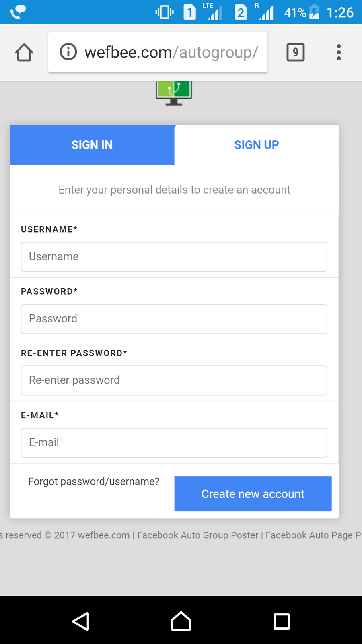Select the Re-enter password field

point(174,380)
